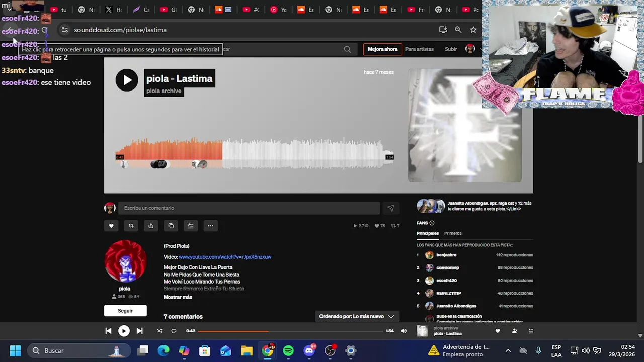Skip to next track in bottom player
The height and width of the screenshot is (362, 644).
tap(139, 331)
